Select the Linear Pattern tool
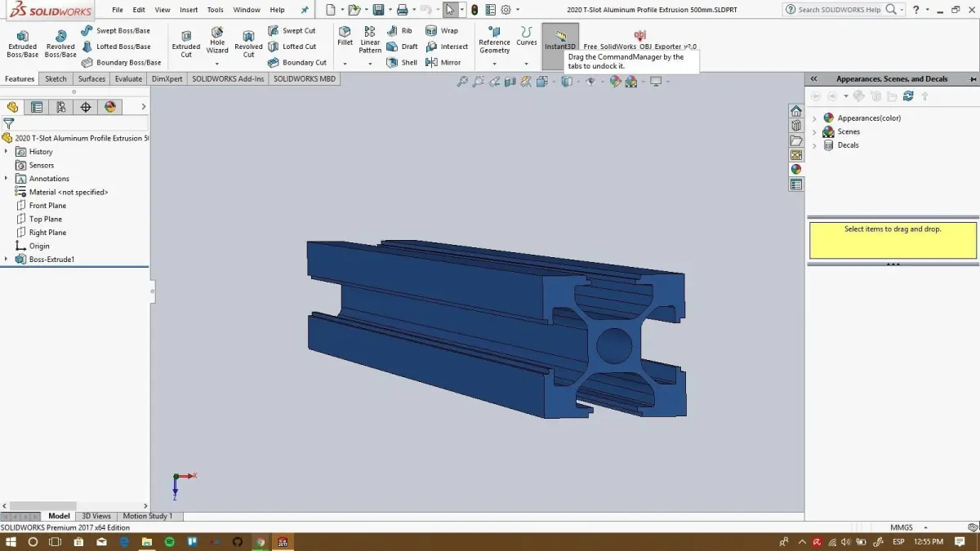This screenshot has height=551, width=980. coord(370,40)
